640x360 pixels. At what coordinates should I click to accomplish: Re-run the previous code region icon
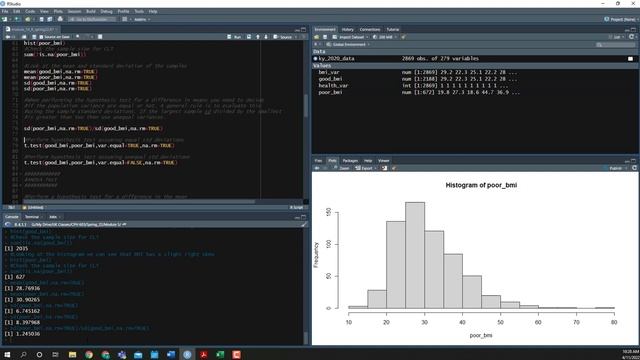249,37
